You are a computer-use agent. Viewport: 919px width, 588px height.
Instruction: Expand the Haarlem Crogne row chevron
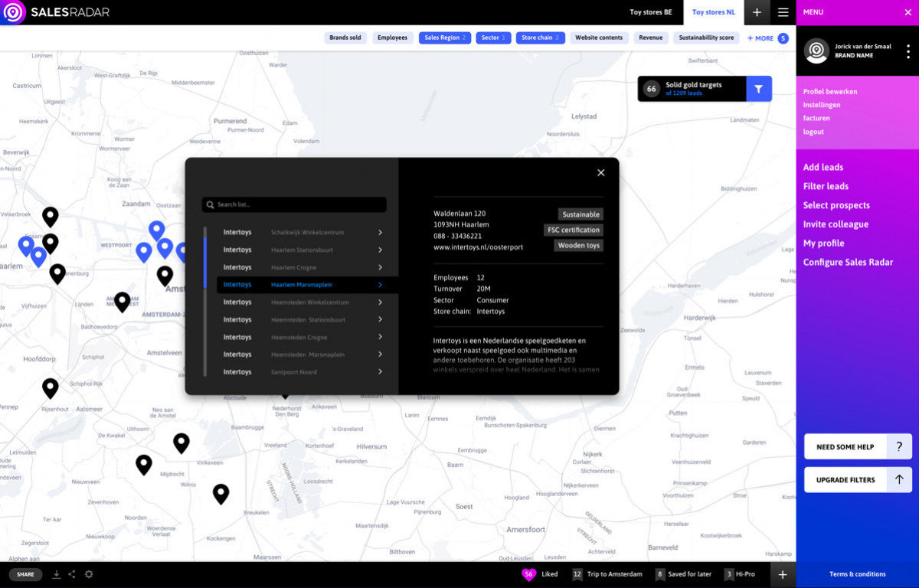(380, 268)
